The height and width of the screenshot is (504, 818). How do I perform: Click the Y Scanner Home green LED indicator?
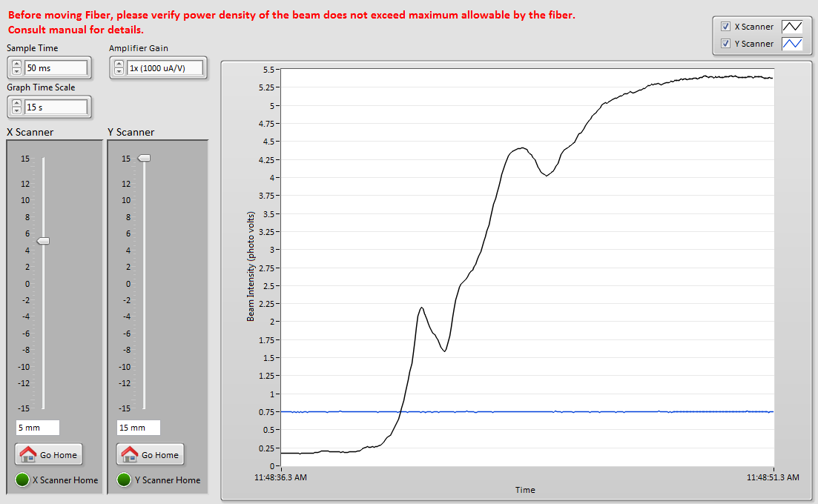pos(124,480)
